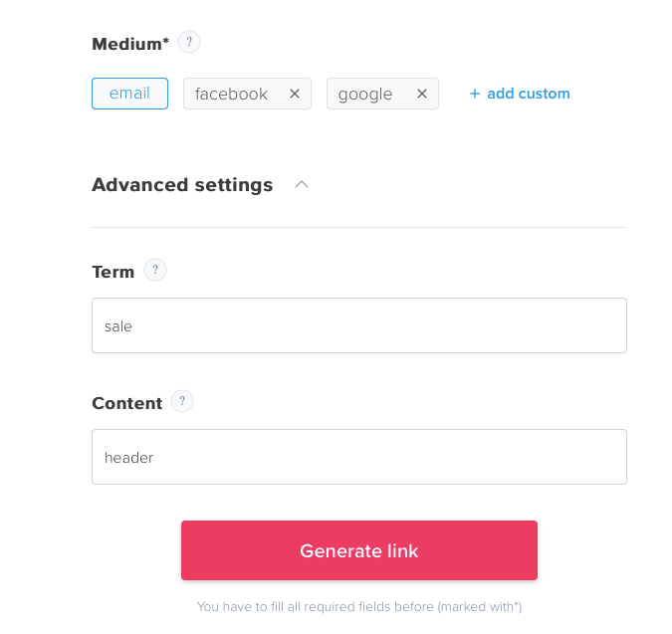672x634 pixels.
Task: Add a custom medium via add custom
Action: [529, 94]
